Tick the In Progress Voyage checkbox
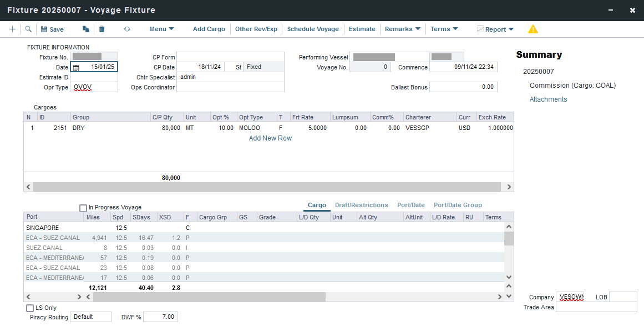644x326 pixels. [83, 208]
